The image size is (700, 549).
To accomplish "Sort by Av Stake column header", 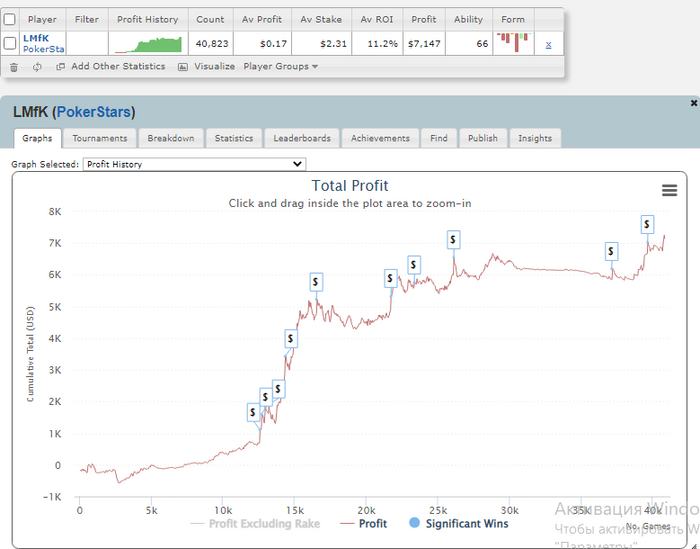I will (321, 19).
